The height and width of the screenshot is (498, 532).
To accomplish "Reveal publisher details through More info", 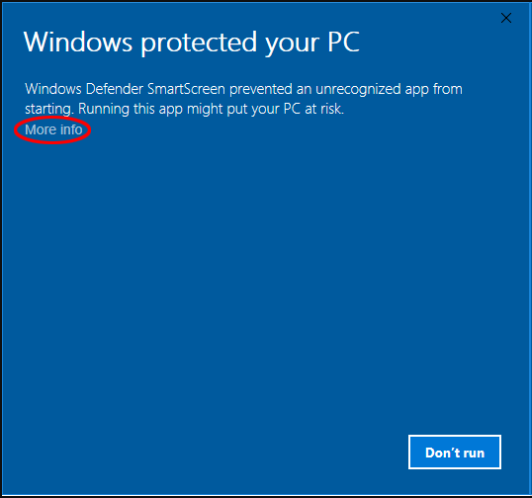I will click(x=54, y=130).
